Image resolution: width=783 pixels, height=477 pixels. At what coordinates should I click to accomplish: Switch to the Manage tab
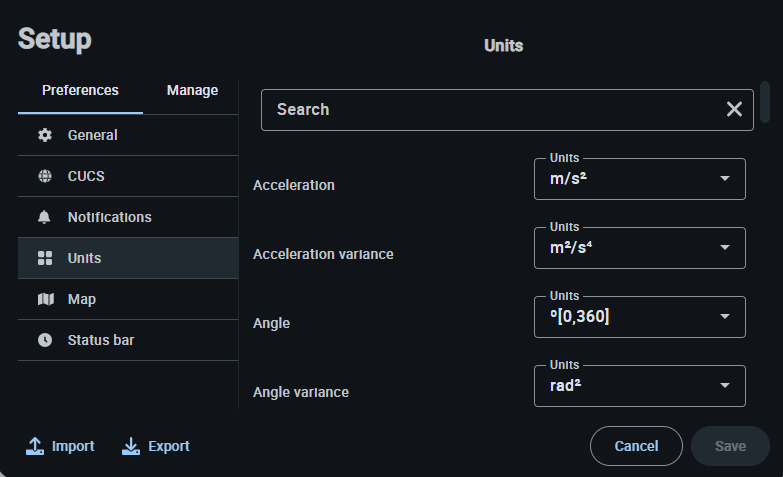click(192, 90)
